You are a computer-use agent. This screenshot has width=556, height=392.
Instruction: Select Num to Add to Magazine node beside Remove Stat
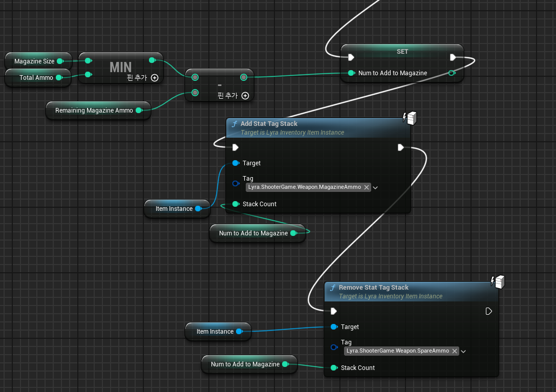click(249, 364)
